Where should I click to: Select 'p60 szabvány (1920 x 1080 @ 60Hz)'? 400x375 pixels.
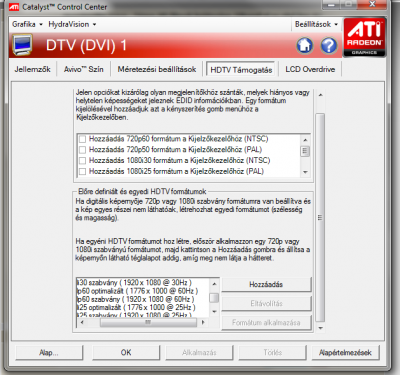coord(136,299)
